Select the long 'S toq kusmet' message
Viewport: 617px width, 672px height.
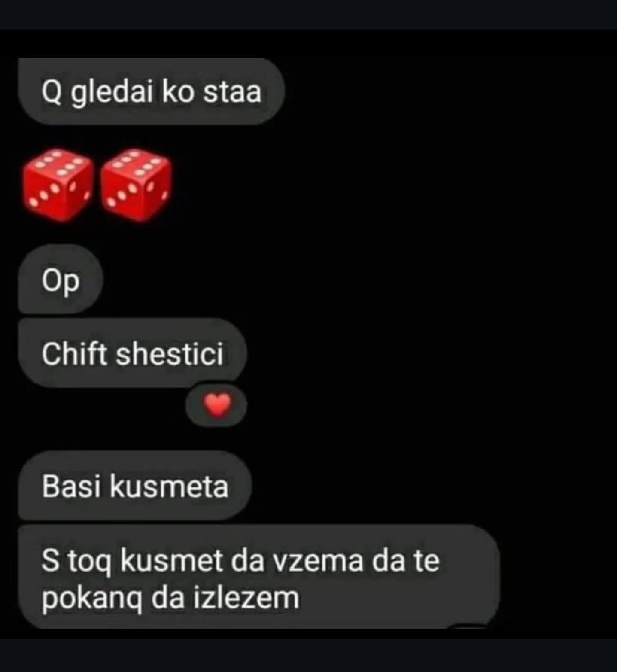point(259,577)
